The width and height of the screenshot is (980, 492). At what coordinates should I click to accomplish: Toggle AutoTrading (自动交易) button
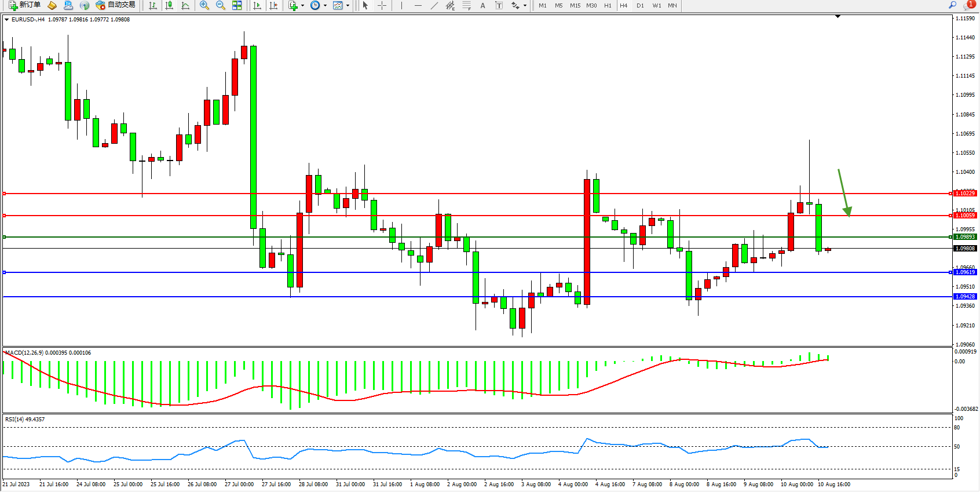click(x=116, y=5)
